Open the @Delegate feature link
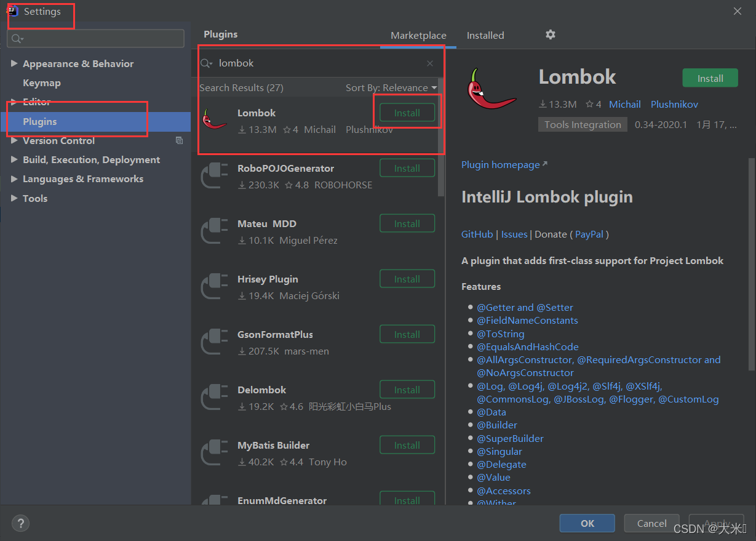Image resolution: width=756 pixels, height=541 pixels. click(x=501, y=465)
